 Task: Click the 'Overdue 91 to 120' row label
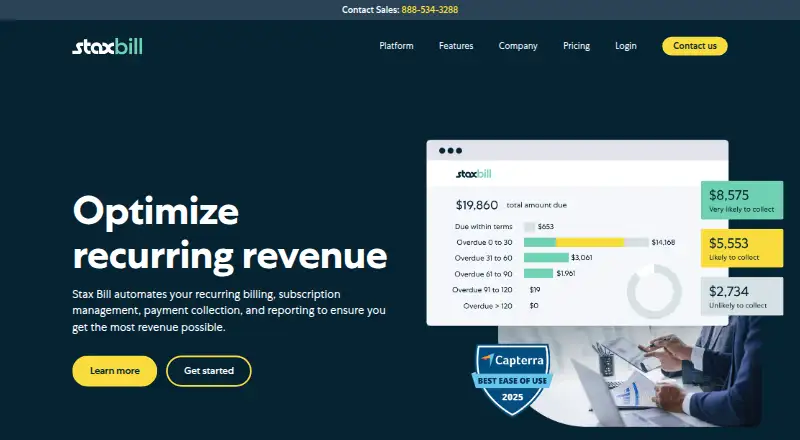482,290
